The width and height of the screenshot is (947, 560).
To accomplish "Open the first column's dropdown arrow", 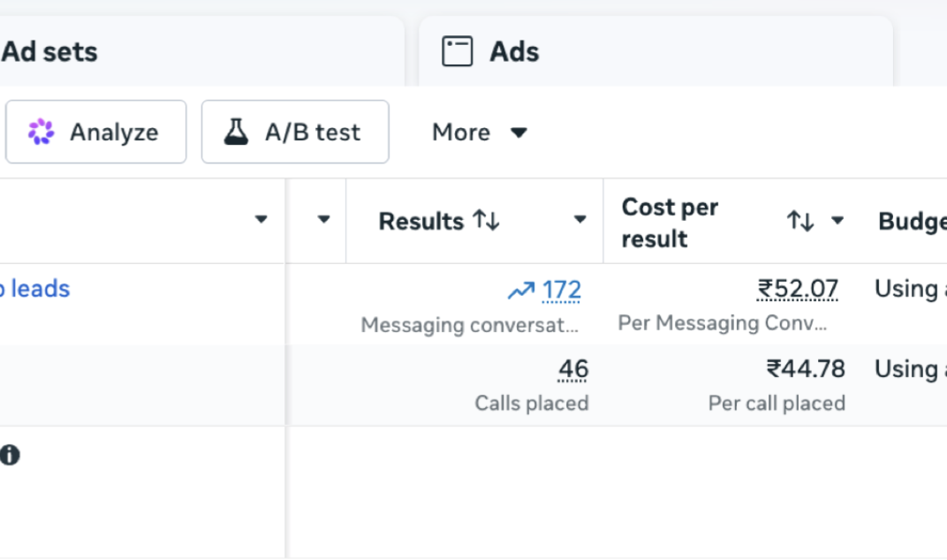I will pyautogui.click(x=261, y=219).
